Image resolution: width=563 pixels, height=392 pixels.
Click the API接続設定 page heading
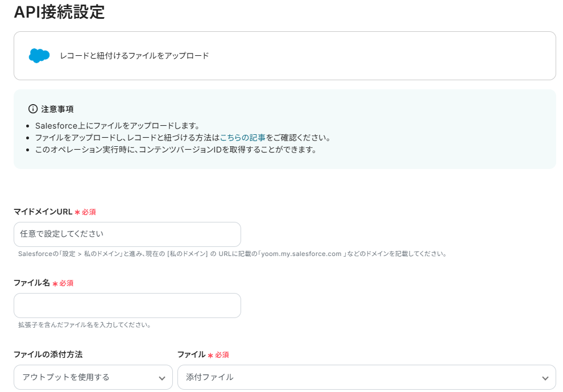pos(60,12)
